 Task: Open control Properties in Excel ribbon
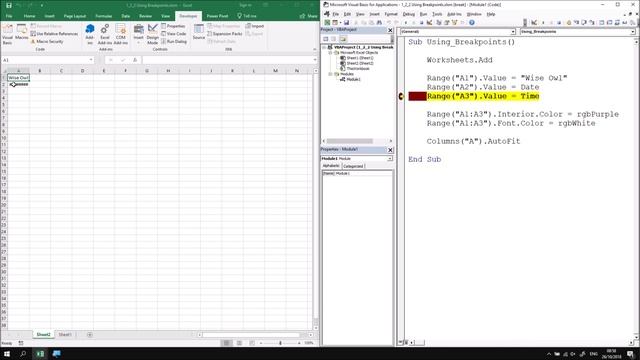pos(173,26)
